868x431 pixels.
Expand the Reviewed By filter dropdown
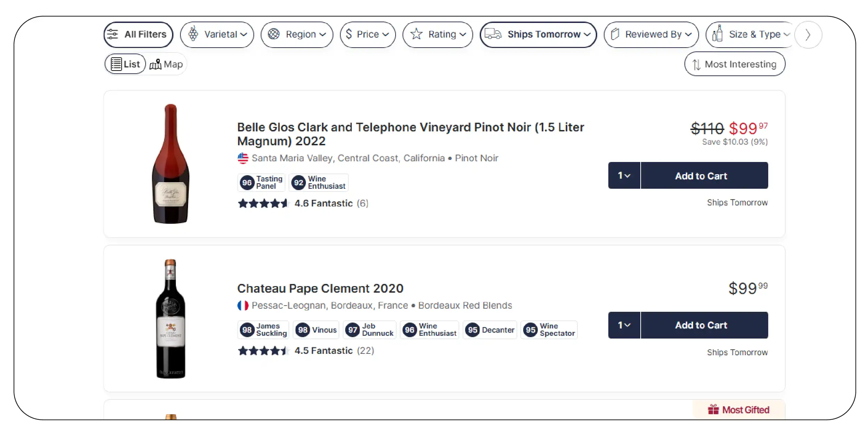650,34
